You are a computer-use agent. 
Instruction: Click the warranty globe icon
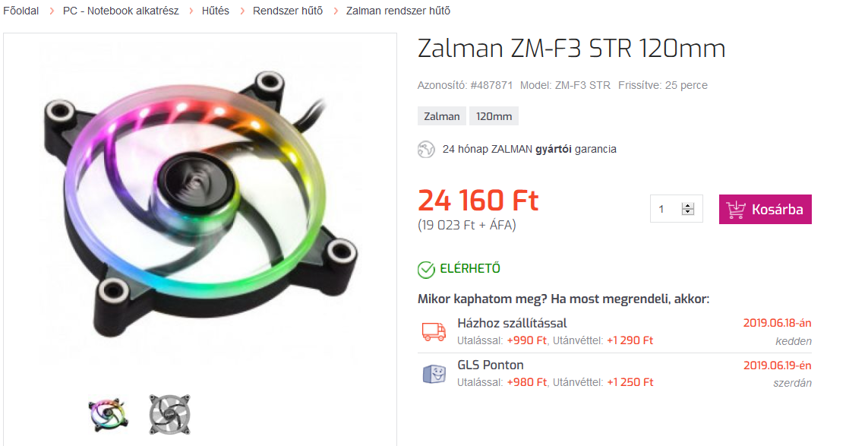(x=426, y=150)
